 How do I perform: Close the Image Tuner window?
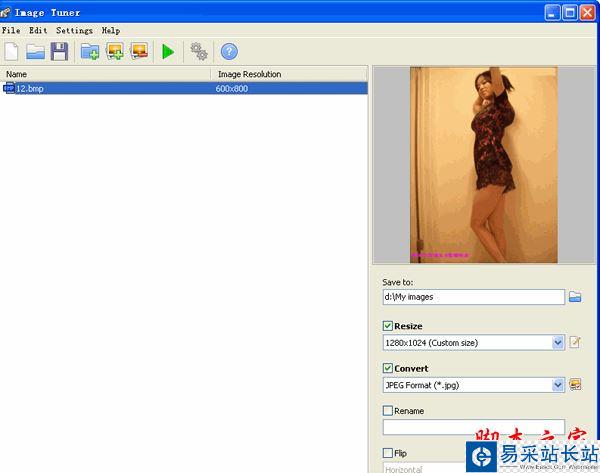click(587, 13)
